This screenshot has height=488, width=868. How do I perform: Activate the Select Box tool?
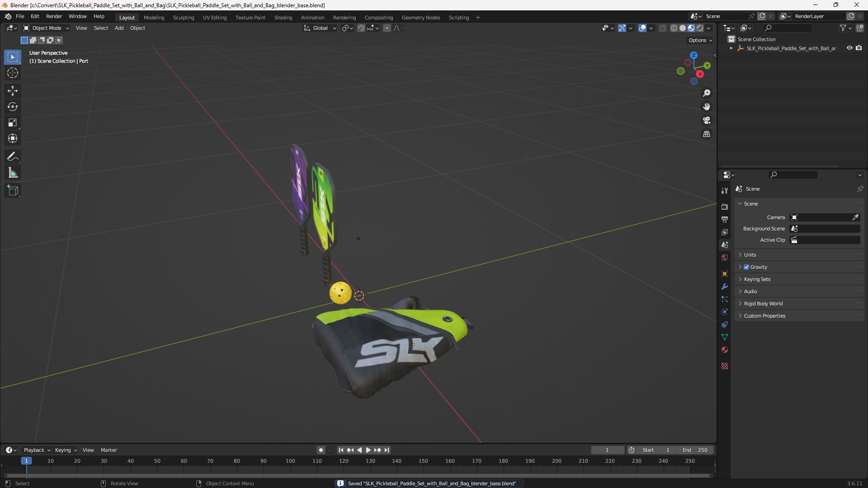click(x=13, y=57)
